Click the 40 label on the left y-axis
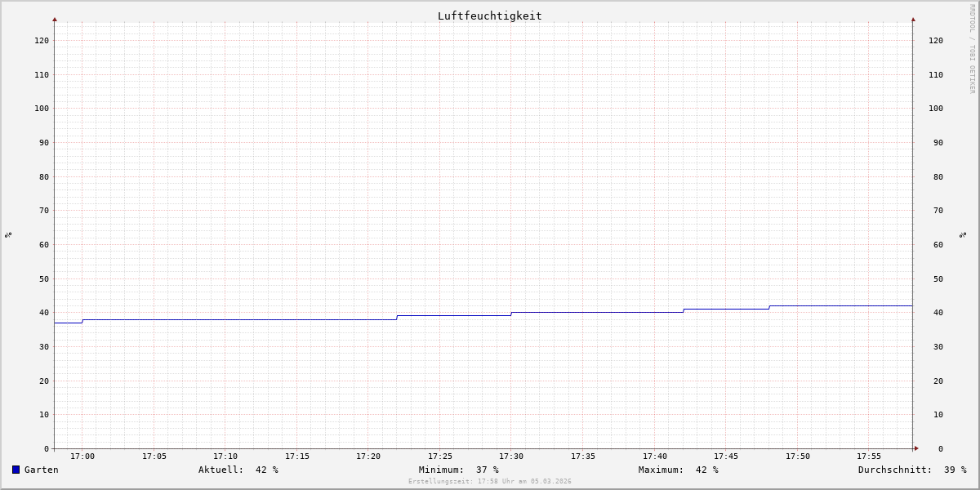980x490 pixels. pos(44,313)
